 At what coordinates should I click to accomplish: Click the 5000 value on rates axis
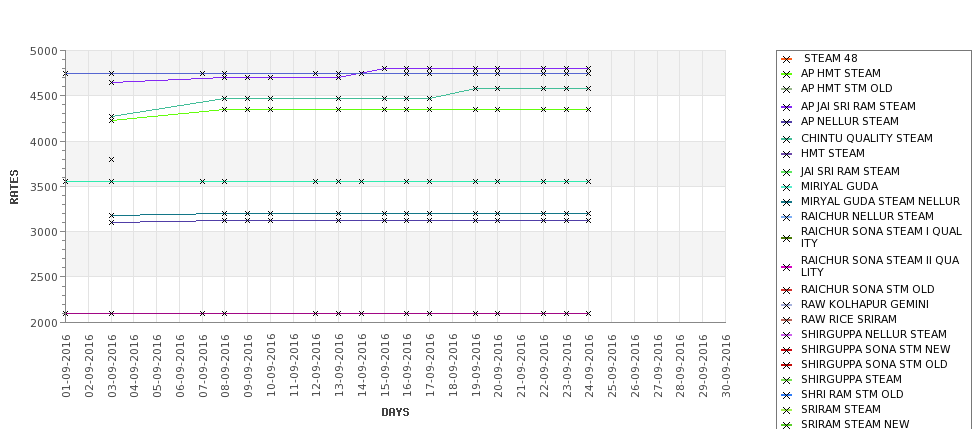[x=44, y=52]
